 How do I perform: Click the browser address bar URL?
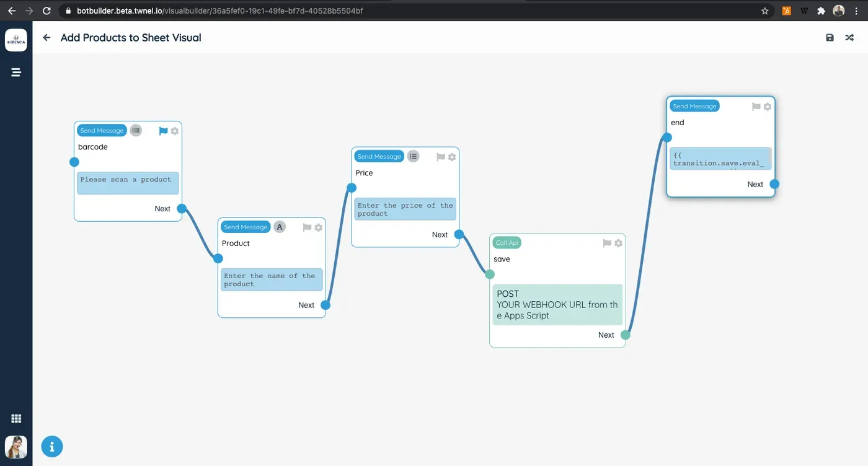tap(219, 11)
